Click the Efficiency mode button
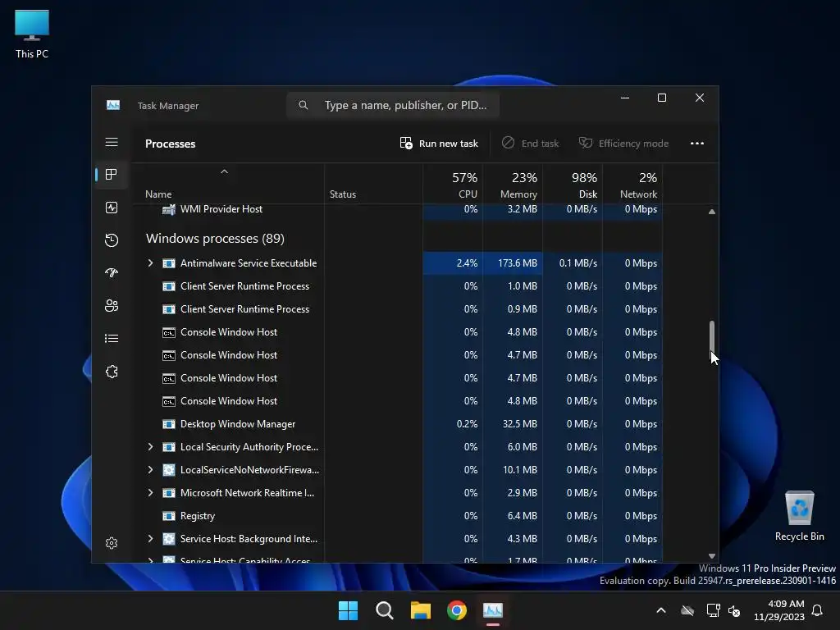The image size is (840, 630). [623, 143]
